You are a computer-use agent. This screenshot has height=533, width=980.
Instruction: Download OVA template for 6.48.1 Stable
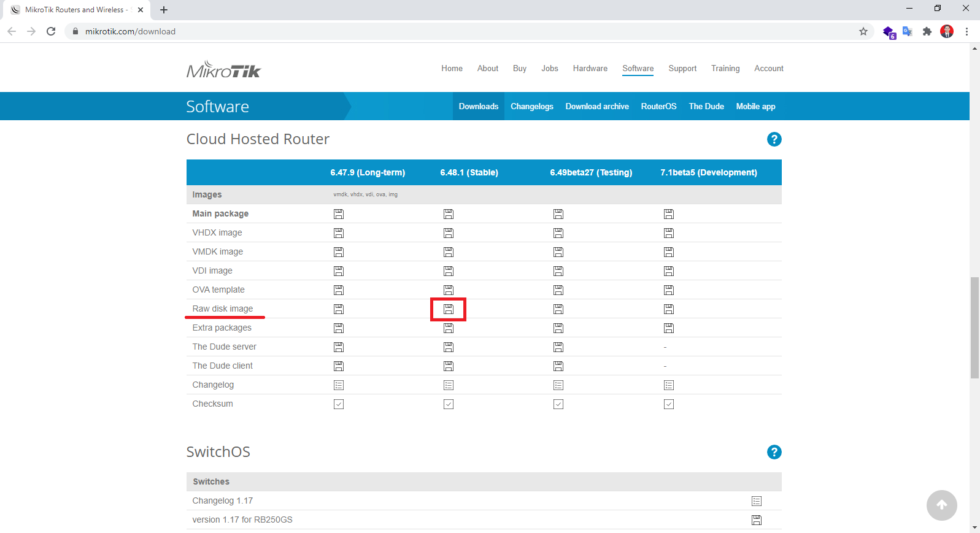[x=449, y=290]
